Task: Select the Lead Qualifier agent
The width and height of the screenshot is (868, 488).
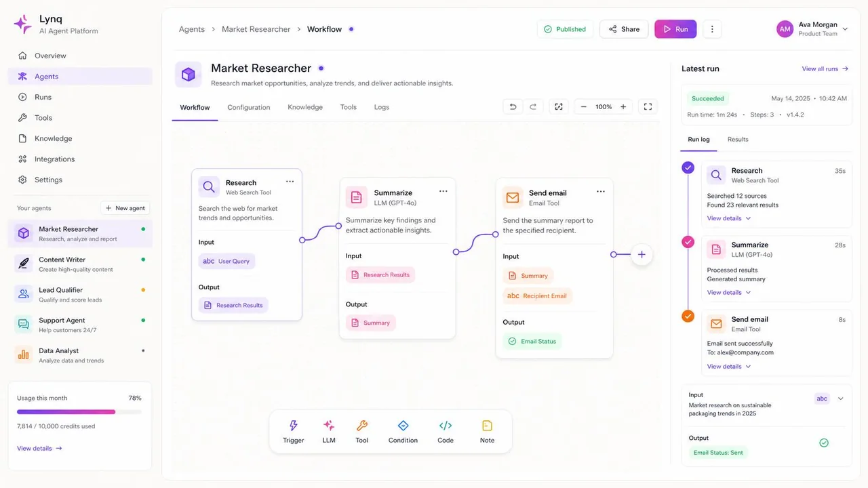Action: click(x=80, y=294)
